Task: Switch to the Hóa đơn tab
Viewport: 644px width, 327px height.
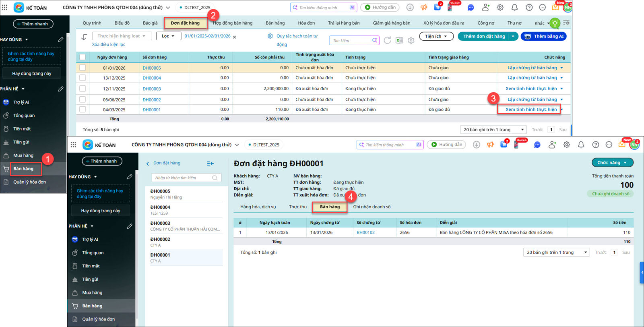Action: tap(306, 23)
